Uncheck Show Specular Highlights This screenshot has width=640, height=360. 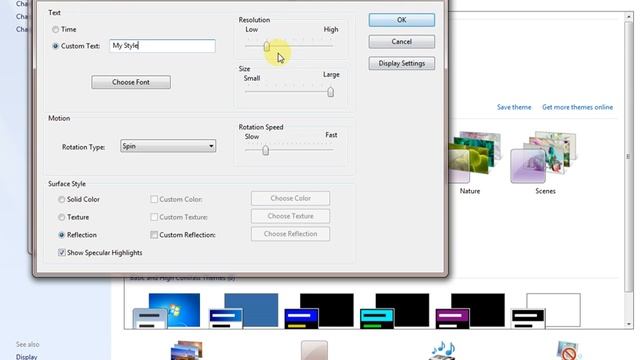(x=62, y=253)
